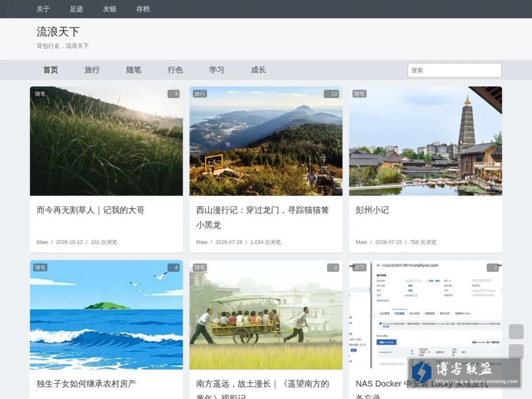532x399 pixels.
Task: Open post 西山漫行记：穿过龙门，寻踪猫猫箐小黑龙
Action: (262, 217)
